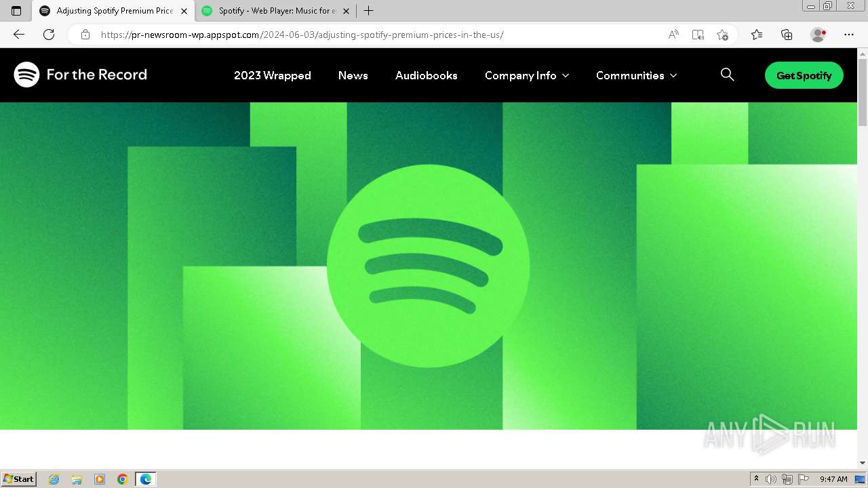The width and height of the screenshot is (868, 488).
Task: Open the Favorites list icon
Action: pyautogui.click(x=757, y=35)
